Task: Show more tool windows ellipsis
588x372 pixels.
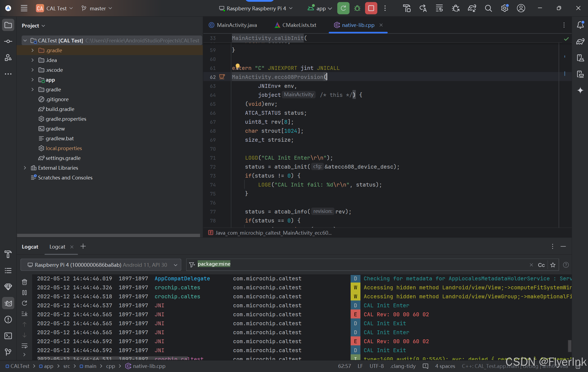Action: click(x=8, y=74)
